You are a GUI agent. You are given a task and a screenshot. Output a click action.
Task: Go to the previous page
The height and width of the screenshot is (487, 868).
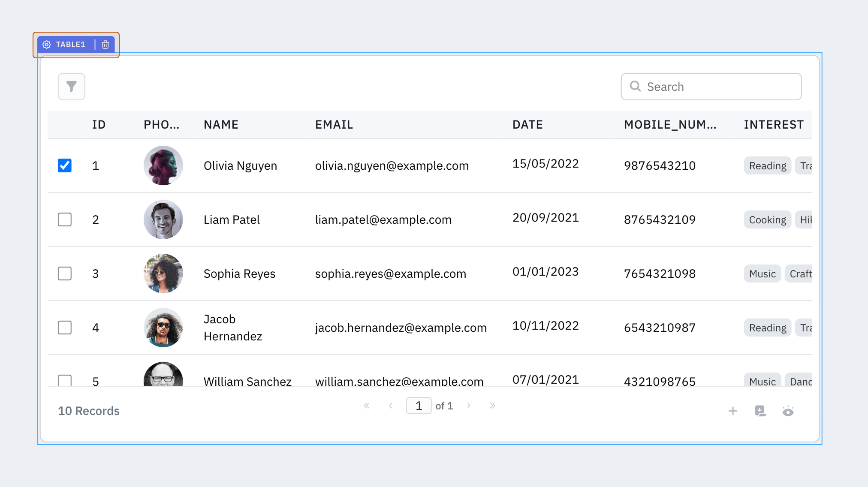pyautogui.click(x=391, y=406)
